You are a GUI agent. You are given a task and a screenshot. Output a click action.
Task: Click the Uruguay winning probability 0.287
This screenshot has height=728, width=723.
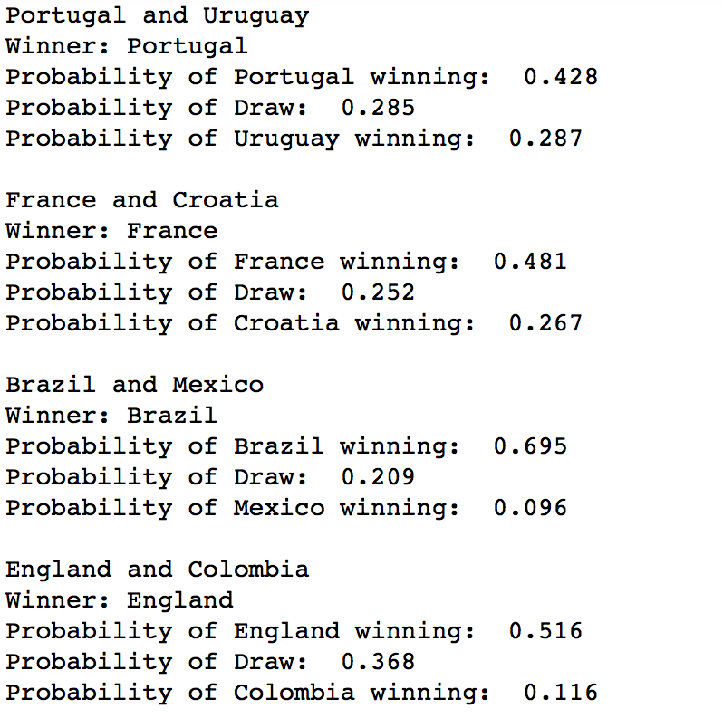pos(545,139)
